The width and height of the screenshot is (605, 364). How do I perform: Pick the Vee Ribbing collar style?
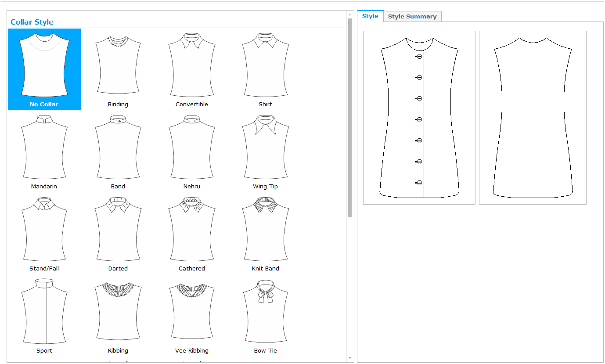coord(191,315)
